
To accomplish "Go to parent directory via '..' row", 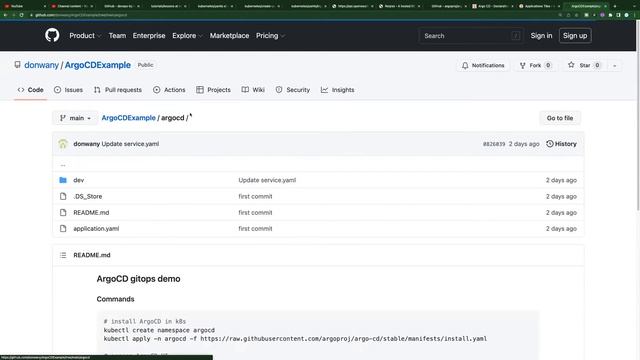I will point(63,165).
